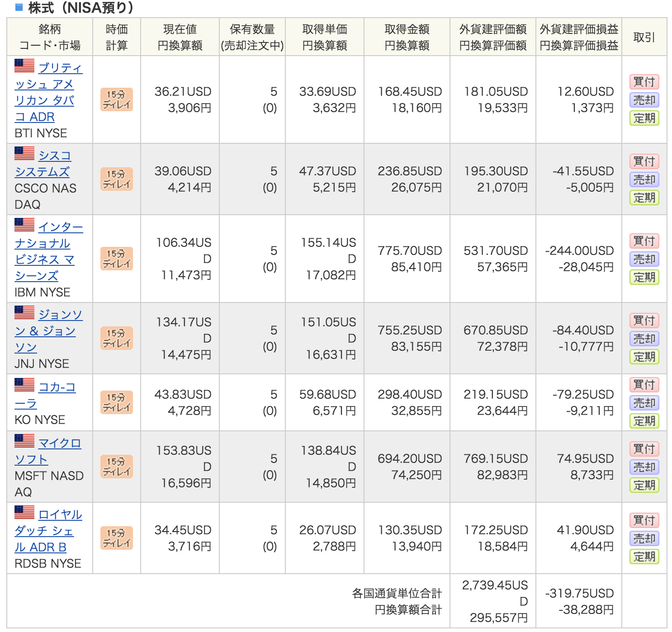Click 定期 for RDSB

(x=644, y=557)
